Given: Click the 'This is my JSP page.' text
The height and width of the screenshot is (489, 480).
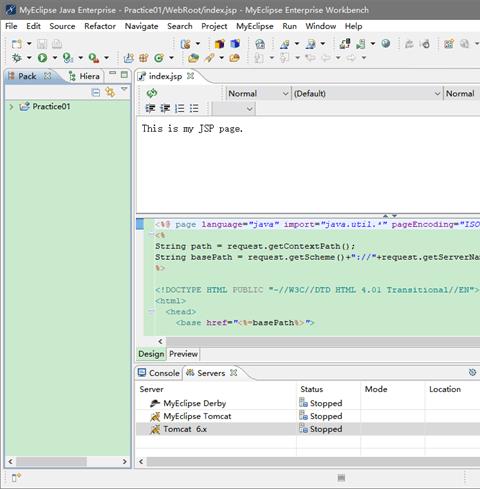Looking at the screenshot, I should tap(192, 129).
